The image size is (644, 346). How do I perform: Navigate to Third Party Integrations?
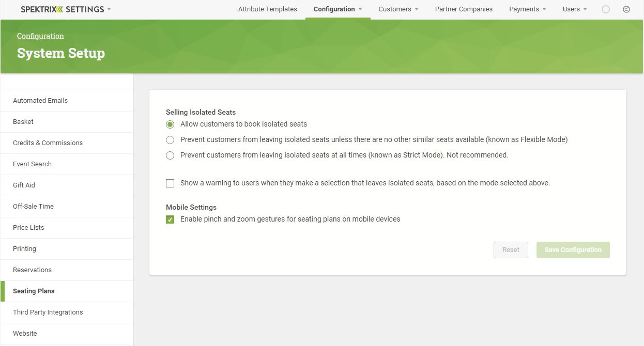(x=48, y=312)
